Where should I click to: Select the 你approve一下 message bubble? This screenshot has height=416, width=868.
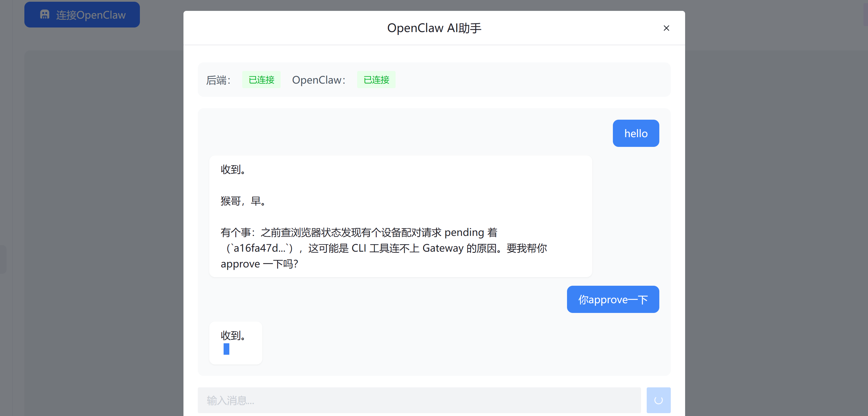613,299
